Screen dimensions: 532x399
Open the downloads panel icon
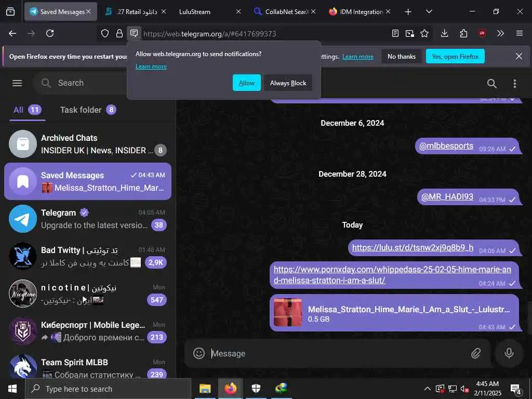click(x=445, y=33)
